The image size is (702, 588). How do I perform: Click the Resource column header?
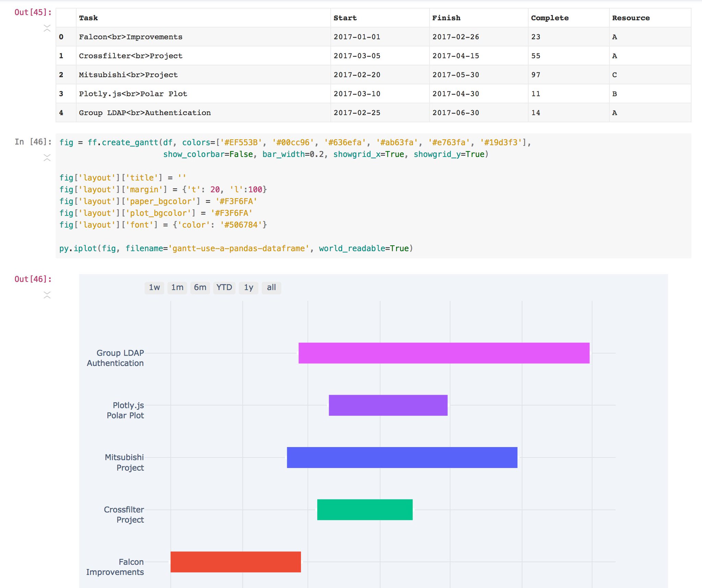click(631, 18)
